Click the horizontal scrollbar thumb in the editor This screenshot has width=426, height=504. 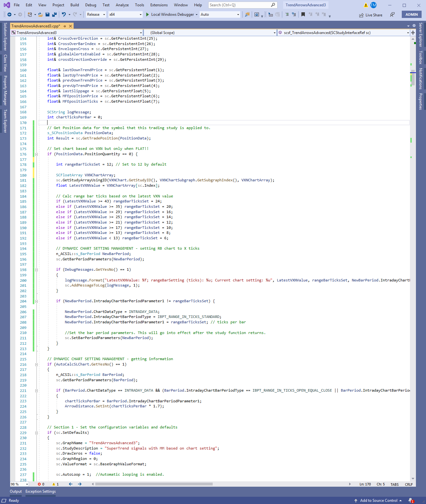(x=154, y=484)
